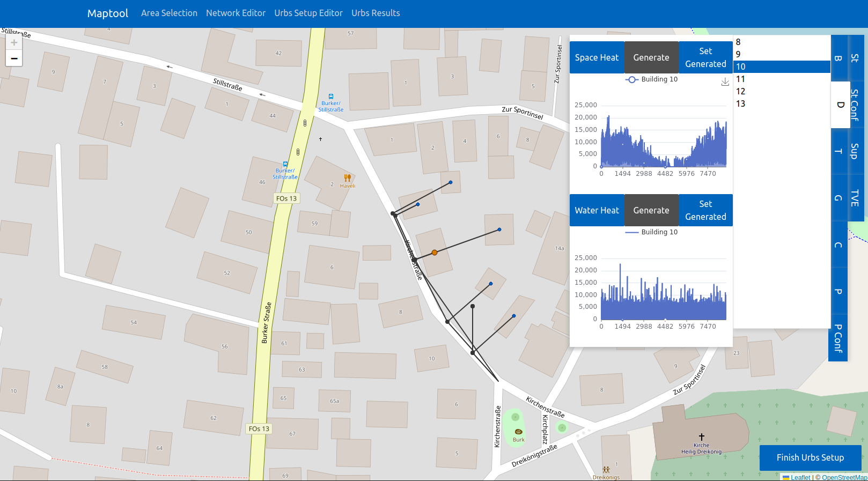This screenshot has width=868, height=481.
Task: Switch to the C side tab
Action: tap(838, 245)
